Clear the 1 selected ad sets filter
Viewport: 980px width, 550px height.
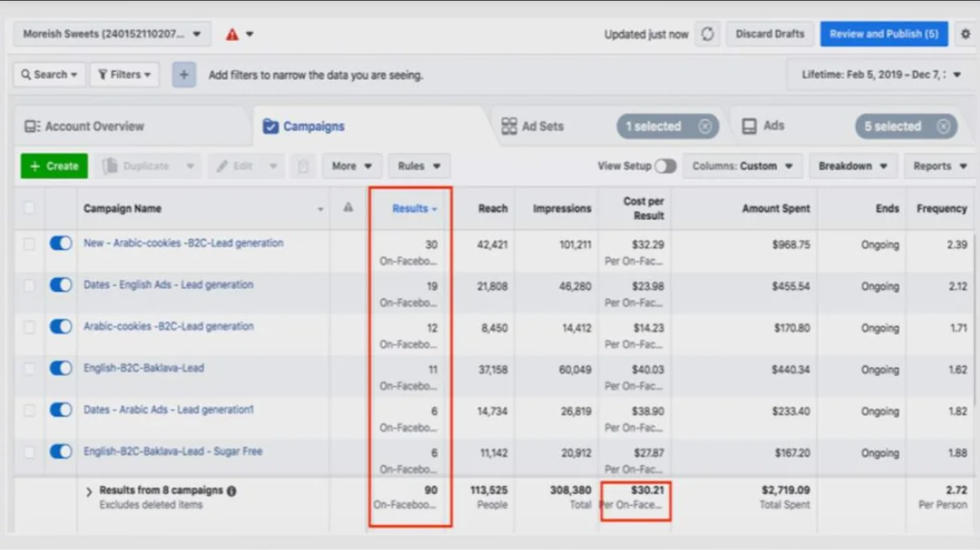coord(705,127)
